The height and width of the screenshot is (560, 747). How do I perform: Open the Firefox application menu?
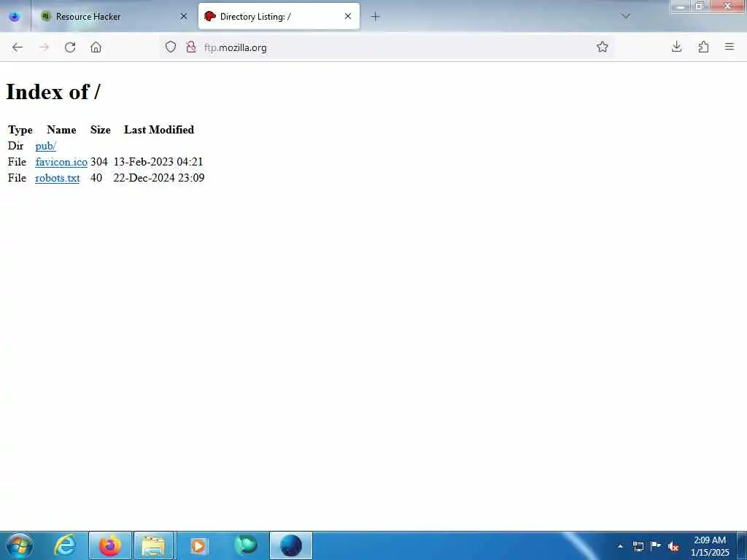[x=729, y=47]
